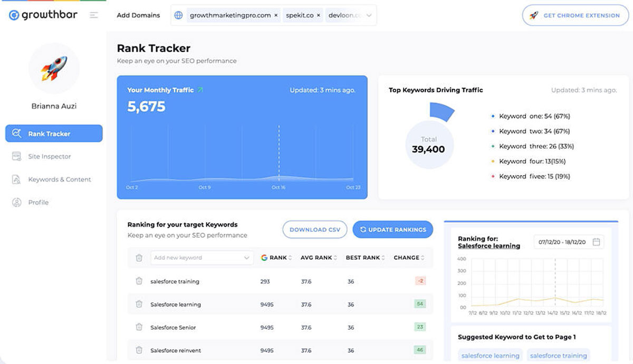Click change value 54 for Salesforce learning
The width and height of the screenshot is (633, 364).
pos(420,304)
